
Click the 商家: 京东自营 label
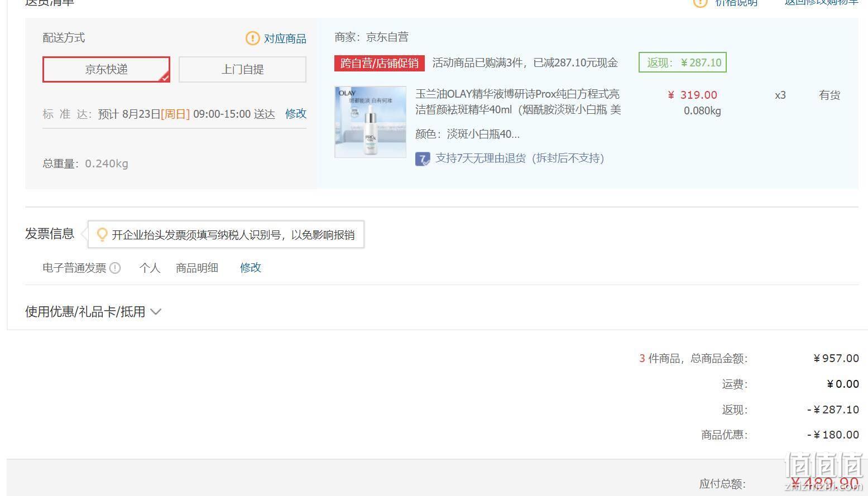(x=371, y=37)
